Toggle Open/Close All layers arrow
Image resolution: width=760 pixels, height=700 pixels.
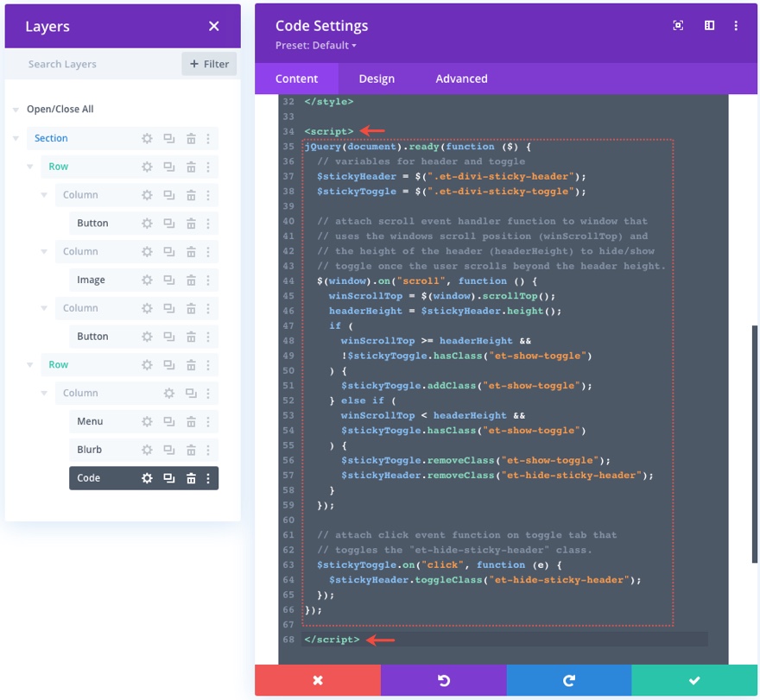[x=16, y=110]
